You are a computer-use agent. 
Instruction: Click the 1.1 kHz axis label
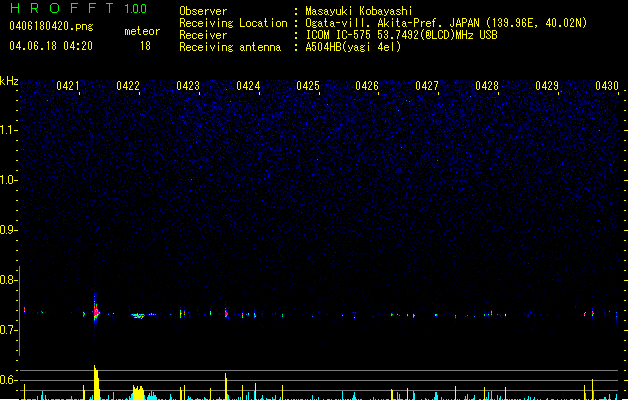[x=8, y=130]
